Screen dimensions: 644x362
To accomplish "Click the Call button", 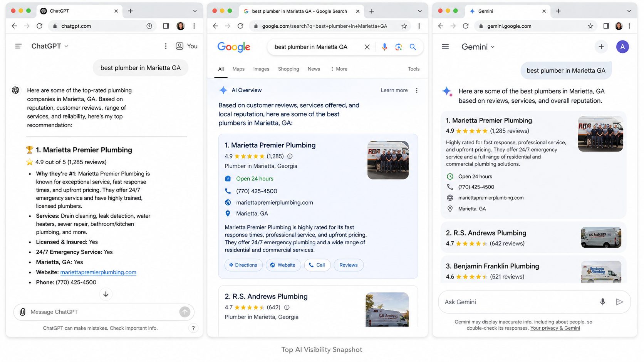I will 317,265.
